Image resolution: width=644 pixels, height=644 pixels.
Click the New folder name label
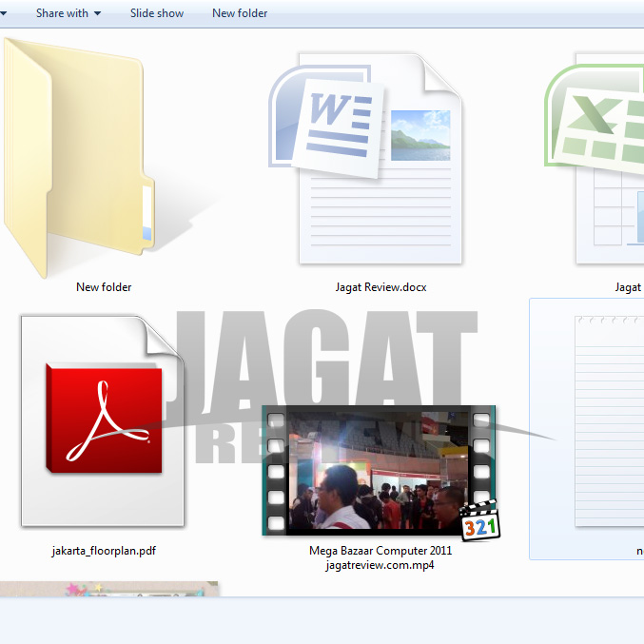(x=104, y=287)
